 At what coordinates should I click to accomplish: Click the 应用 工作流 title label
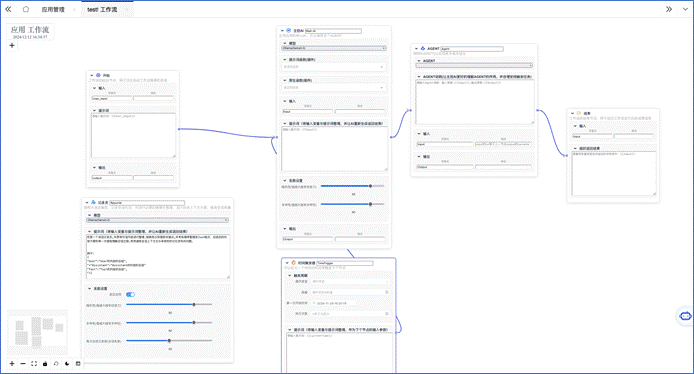pos(30,30)
